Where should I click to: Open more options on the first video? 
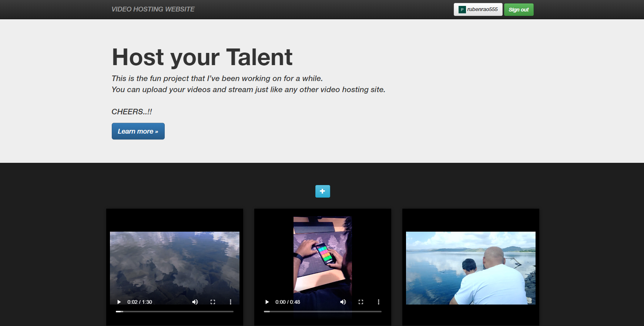point(231,302)
